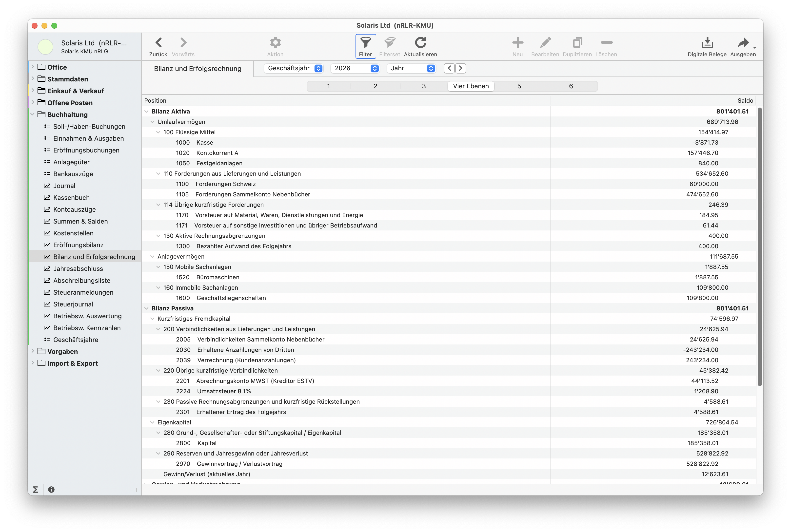Click the info icon in bottom bar

[51, 490]
